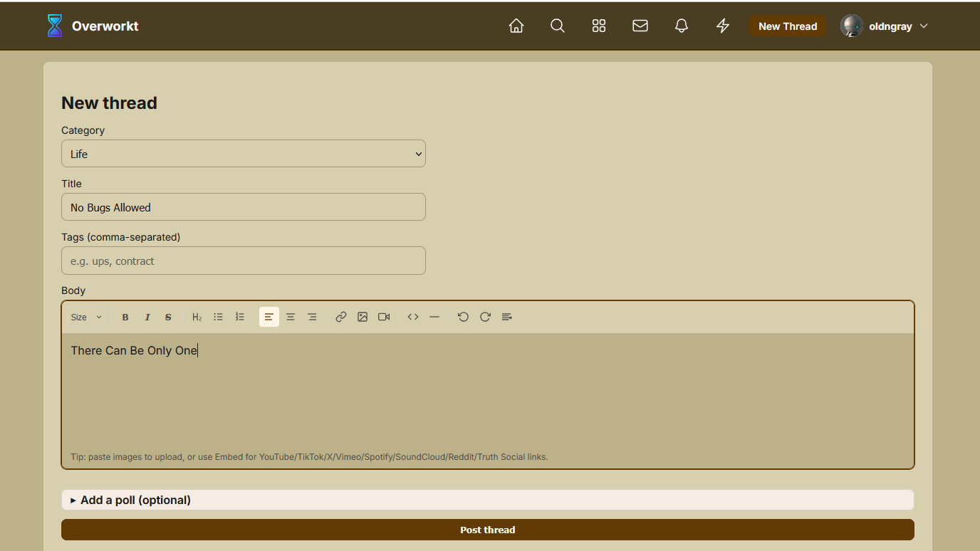Toggle strikethrough formatting
Viewport: 980px width, 551px height.
click(x=168, y=317)
